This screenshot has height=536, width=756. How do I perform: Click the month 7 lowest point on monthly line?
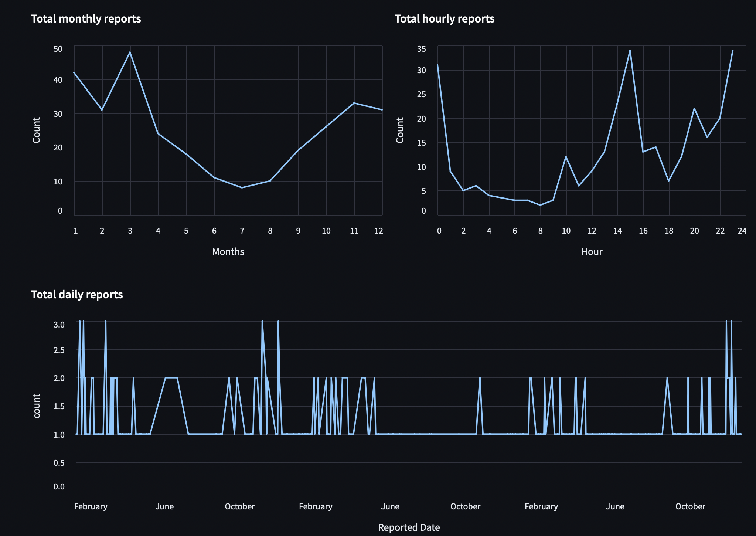(242, 188)
